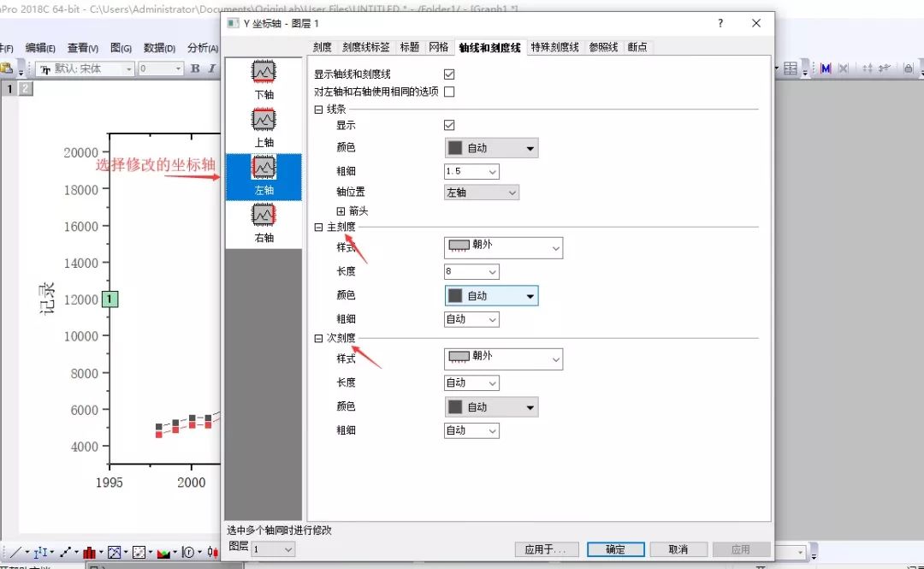Viewport: 924px width, 569px height.
Task: Click page tab 2 in graph window
Action: (x=26, y=88)
